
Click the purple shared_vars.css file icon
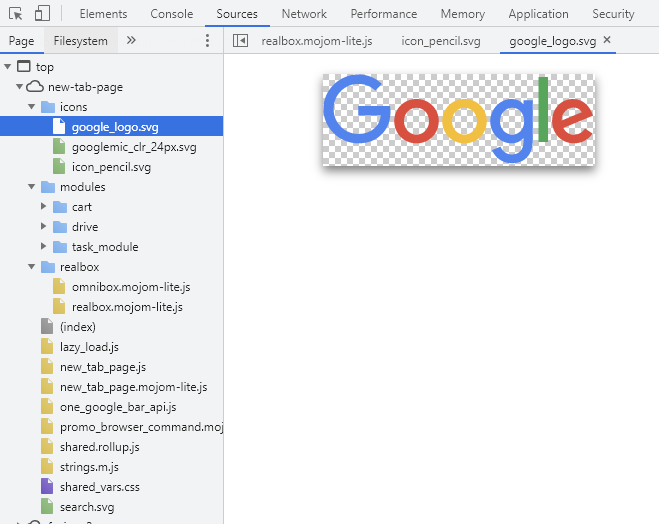(47, 486)
